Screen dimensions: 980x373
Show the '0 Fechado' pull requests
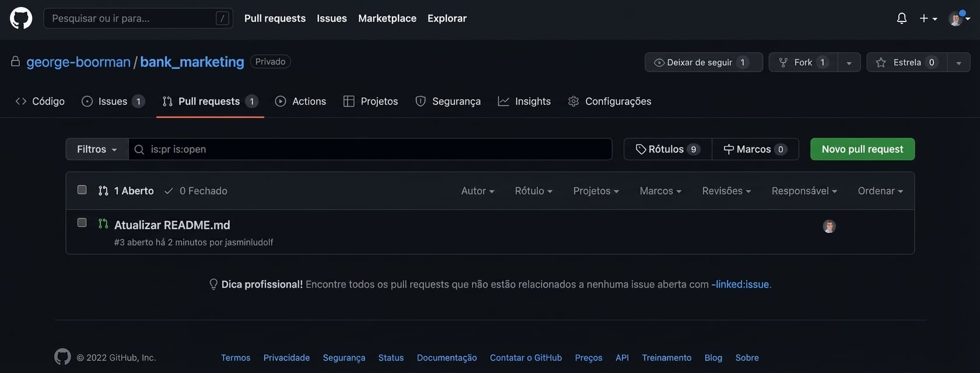tap(195, 191)
